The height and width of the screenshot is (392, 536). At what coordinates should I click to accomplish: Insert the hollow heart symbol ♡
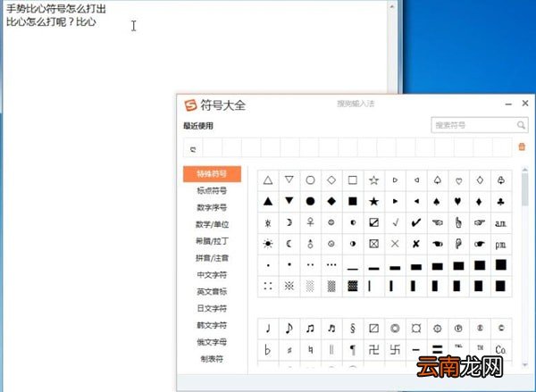pos(459,180)
